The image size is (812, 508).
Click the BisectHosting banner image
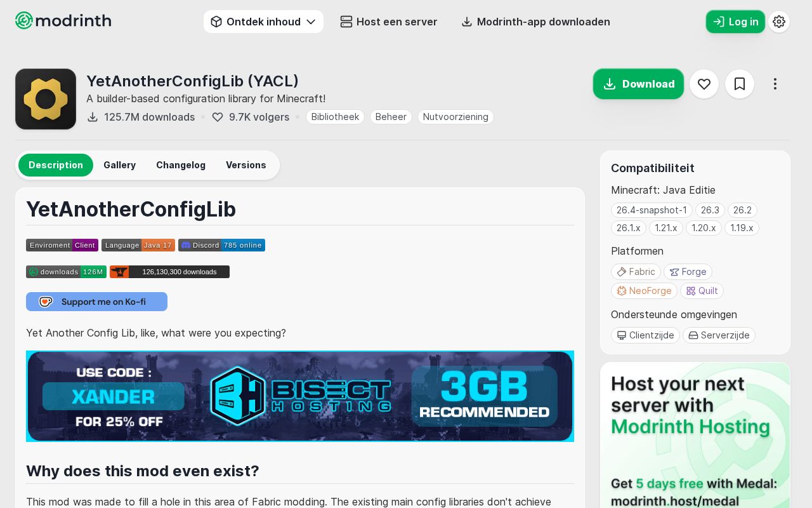[300, 396]
